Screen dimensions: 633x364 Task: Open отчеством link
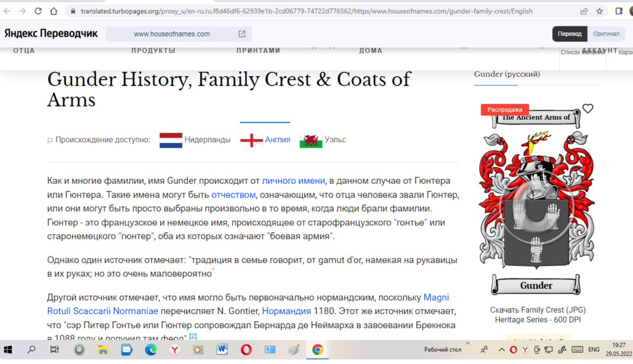233,194
